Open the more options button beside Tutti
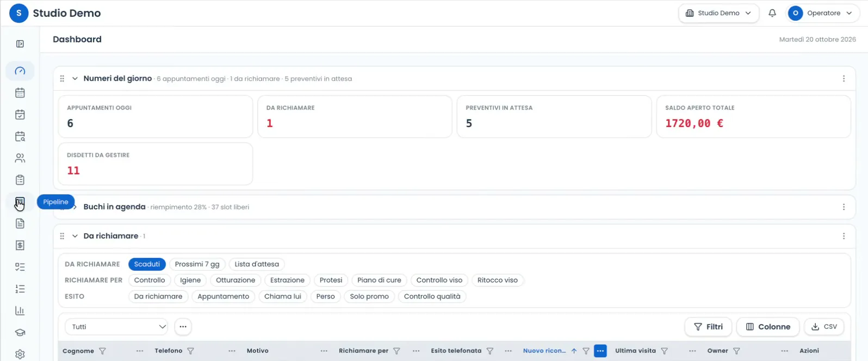868x361 pixels. [183, 327]
